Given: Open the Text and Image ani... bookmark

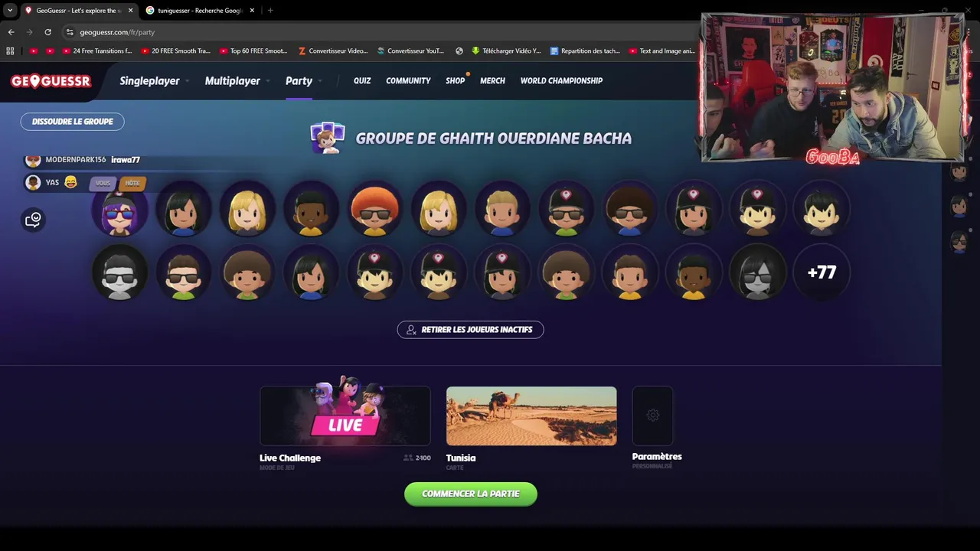Looking at the screenshot, I should (x=662, y=51).
